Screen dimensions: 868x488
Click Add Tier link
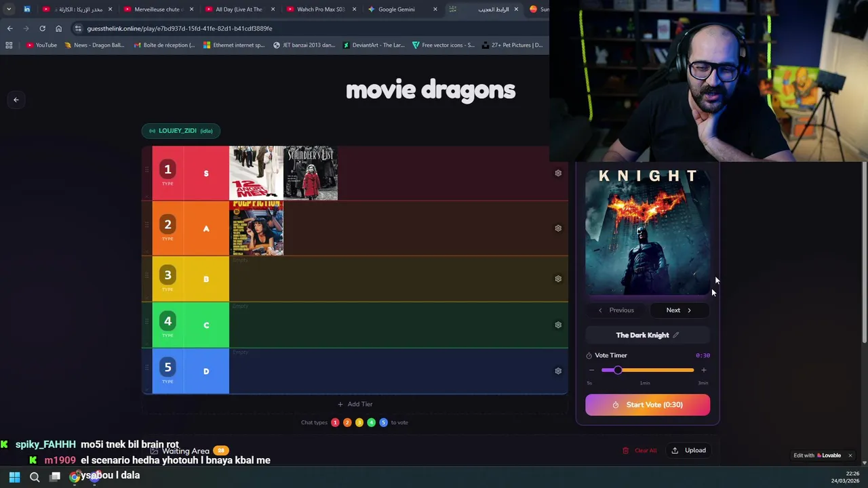coord(355,404)
